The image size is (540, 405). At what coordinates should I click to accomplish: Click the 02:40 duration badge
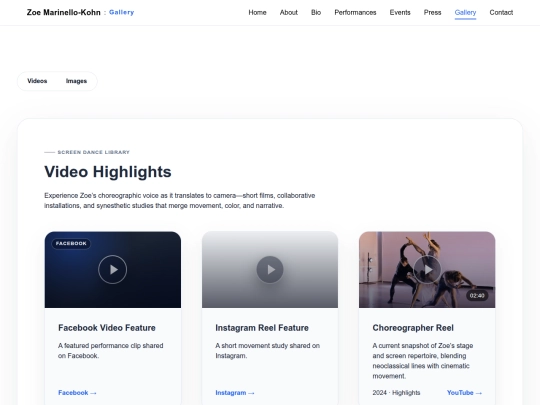click(477, 295)
